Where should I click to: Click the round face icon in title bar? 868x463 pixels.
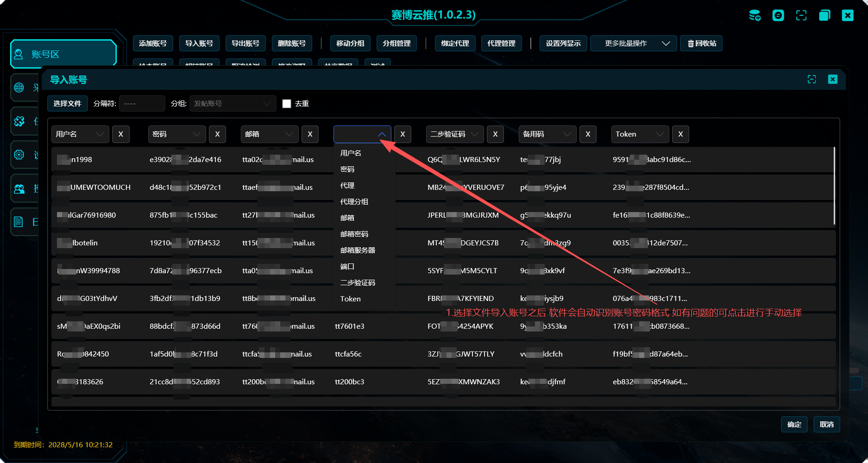(x=778, y=15)
